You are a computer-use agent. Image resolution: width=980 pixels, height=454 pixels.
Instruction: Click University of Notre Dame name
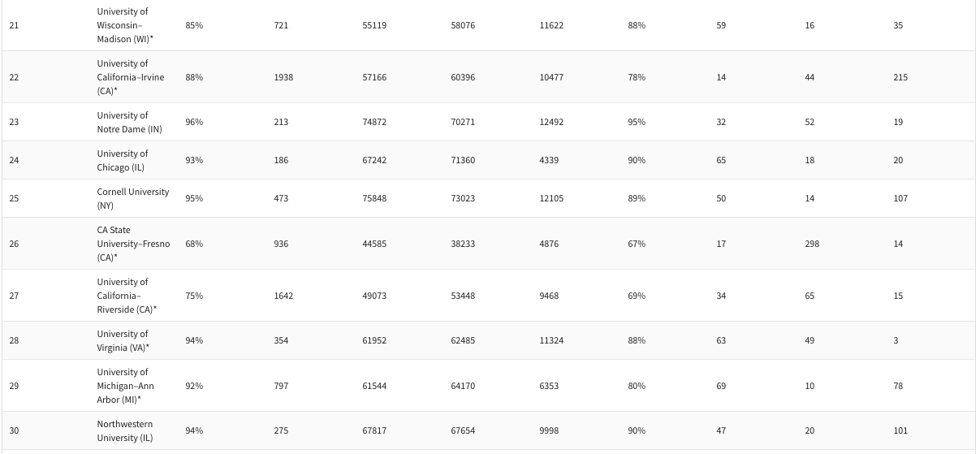click(x=129, y=122)
